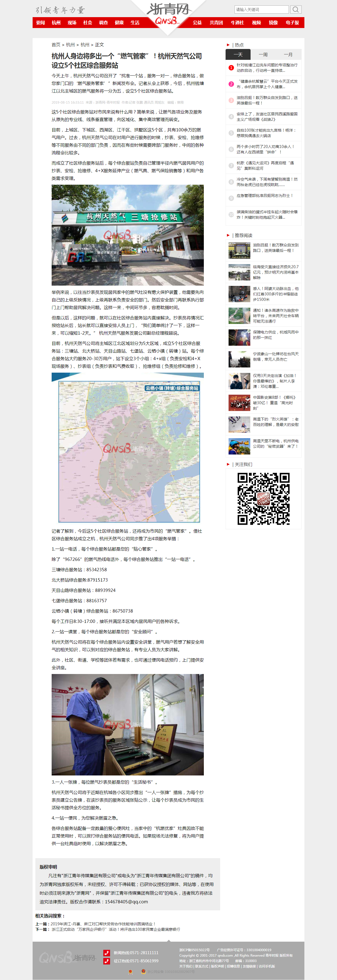Click thumbnail for 杭州供电 秘密武器 article
337x980 pixels.
pyautogui.click(x=239, y=446)
